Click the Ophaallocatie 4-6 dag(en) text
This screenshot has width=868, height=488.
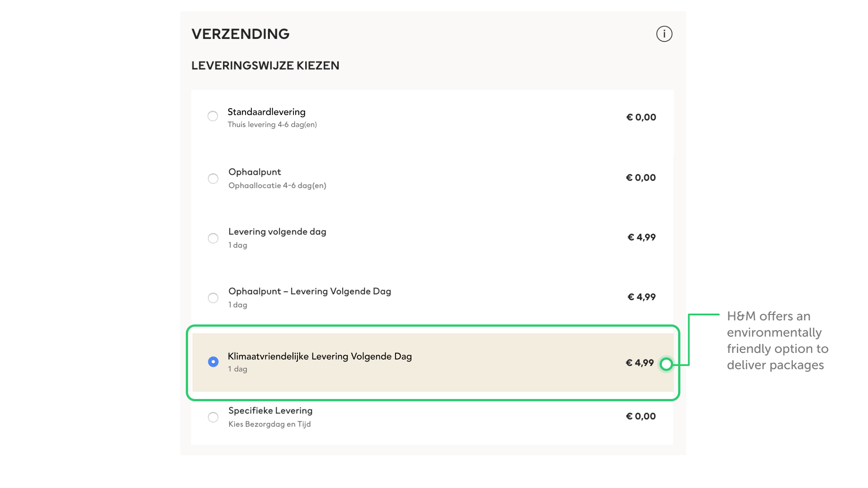[277, 185]
